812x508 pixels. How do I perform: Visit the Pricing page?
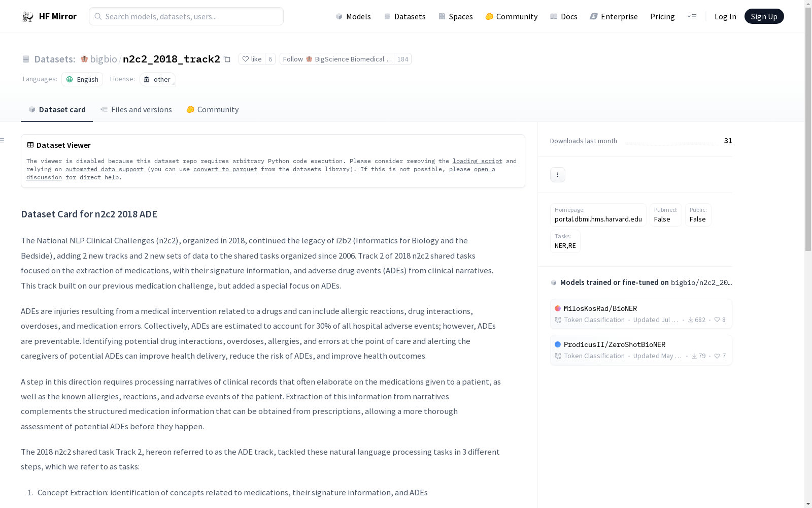pos(662,16)
